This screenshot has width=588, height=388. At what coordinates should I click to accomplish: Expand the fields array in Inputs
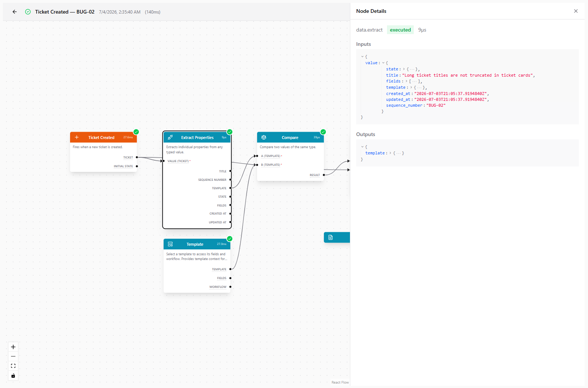point(406,81)
